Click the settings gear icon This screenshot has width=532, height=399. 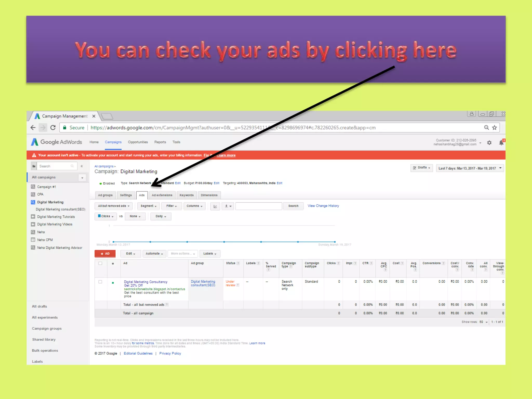click(489, 143)
